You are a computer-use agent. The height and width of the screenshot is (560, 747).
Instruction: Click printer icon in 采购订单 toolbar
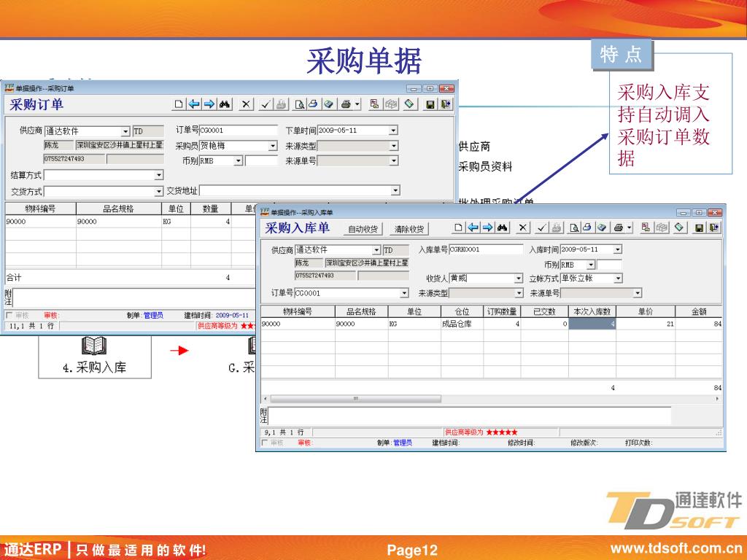click(345, 104)
